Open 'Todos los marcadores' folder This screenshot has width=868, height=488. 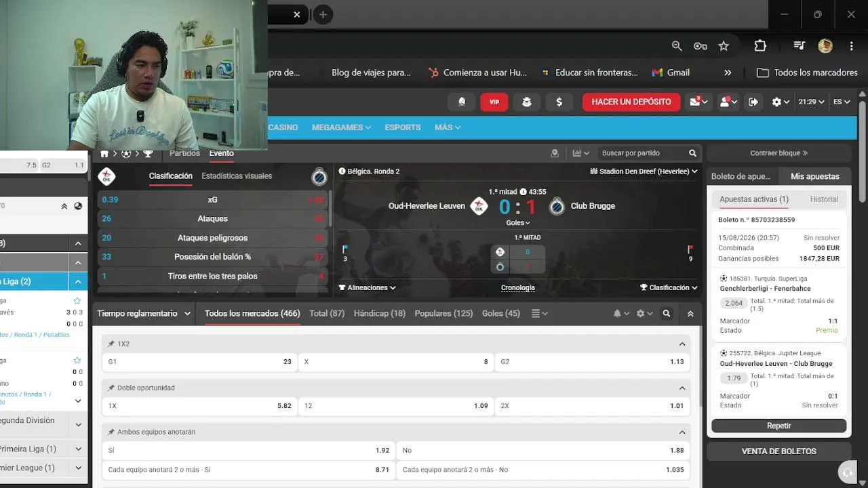(807, 73)
